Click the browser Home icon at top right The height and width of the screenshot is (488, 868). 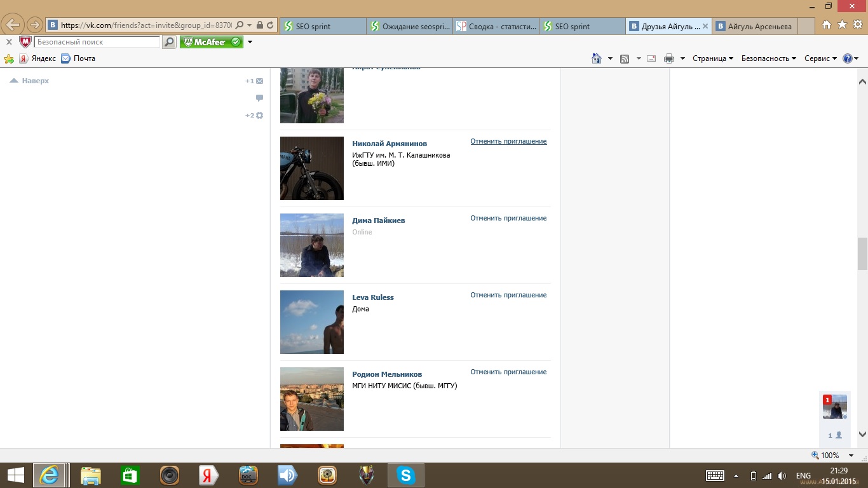(x=826, y=25)
